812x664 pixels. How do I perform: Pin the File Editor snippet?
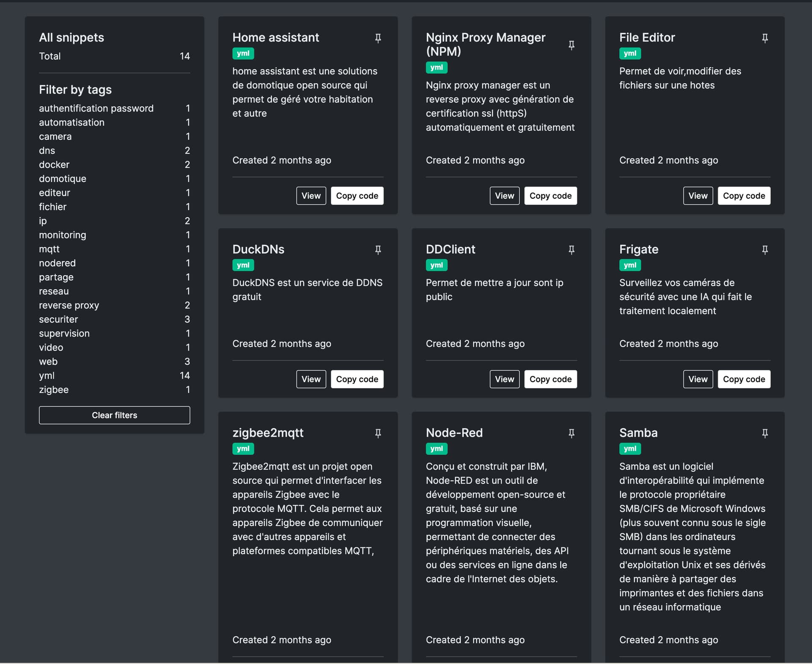765,38
